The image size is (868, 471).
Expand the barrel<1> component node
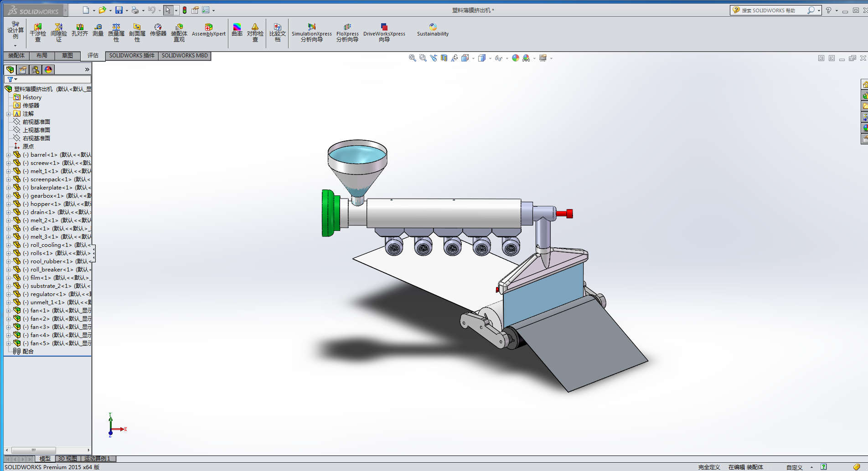pyautogui.click(x=8, y=155)
